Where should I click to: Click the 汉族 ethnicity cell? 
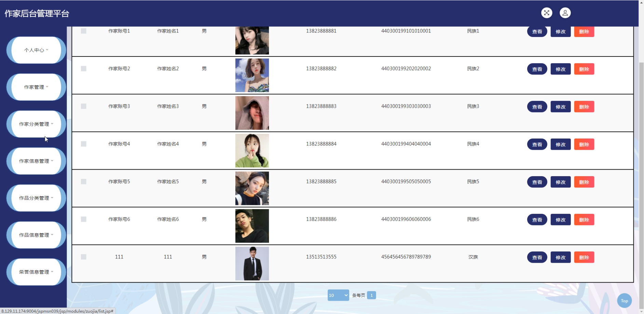coord(473,257)
